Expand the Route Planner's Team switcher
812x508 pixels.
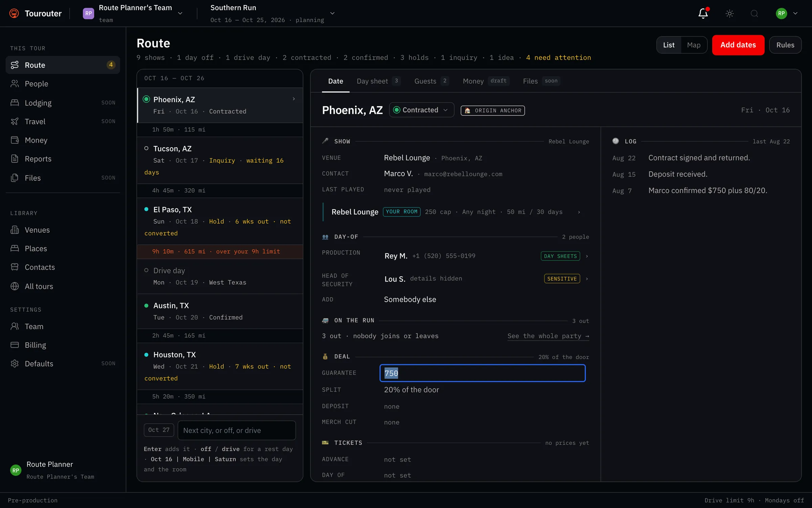(x=133, y=13)
